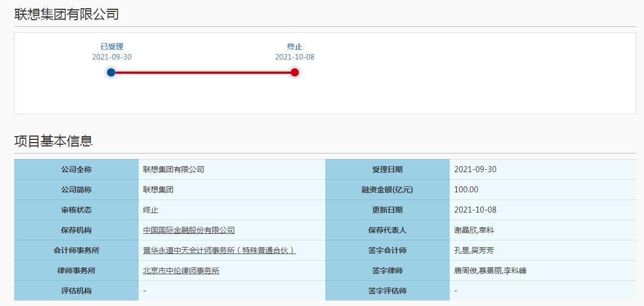Viewport: 644px width, 306px height.
Task: Click the 融资金额(亿元) header cell
Action: 387,190
